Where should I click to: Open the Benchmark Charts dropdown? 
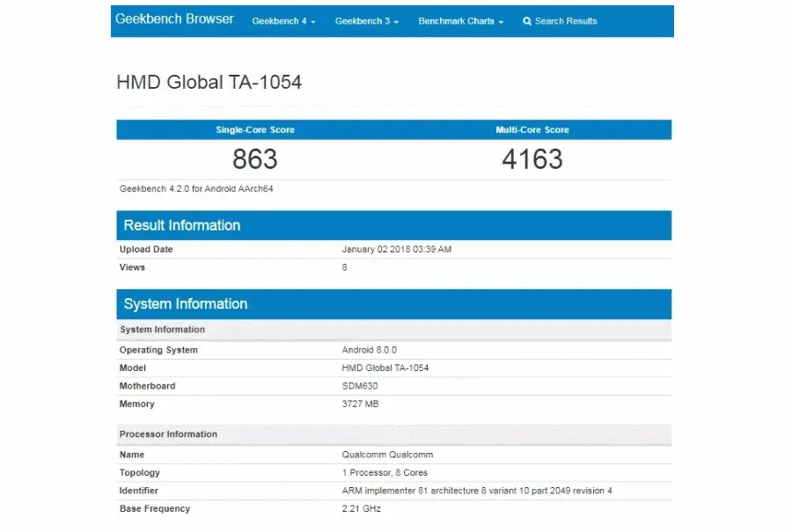(460, 21)
